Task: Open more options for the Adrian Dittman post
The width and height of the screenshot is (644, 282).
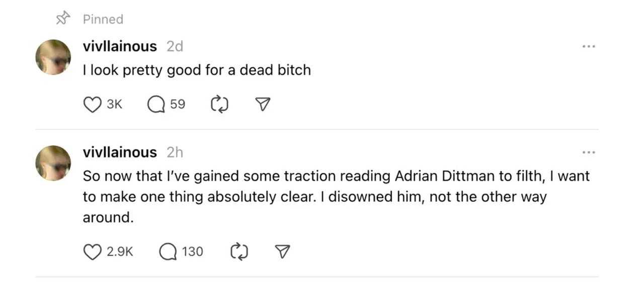Action: (x=588, y=152)
